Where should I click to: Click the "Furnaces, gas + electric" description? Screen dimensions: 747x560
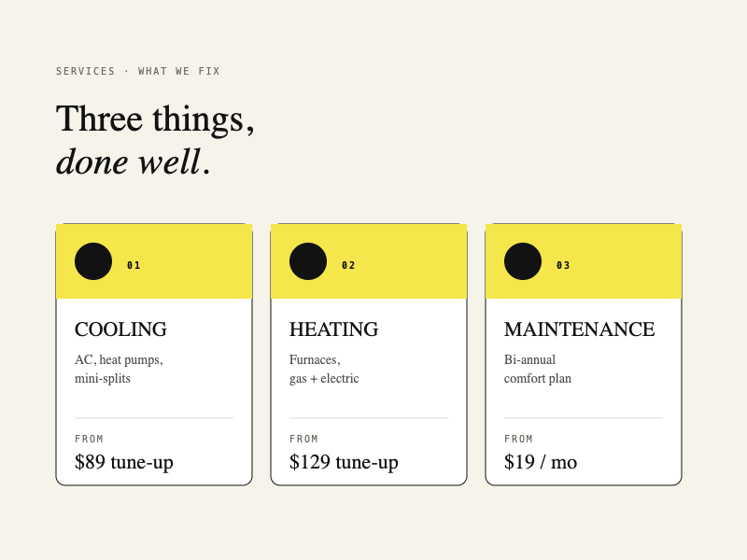(x=324, y=369)
